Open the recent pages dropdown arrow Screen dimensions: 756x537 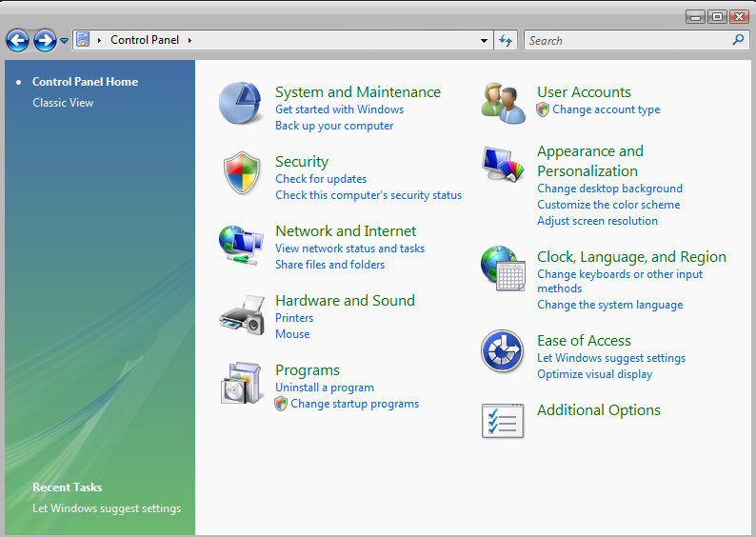[x=64, y=41]
